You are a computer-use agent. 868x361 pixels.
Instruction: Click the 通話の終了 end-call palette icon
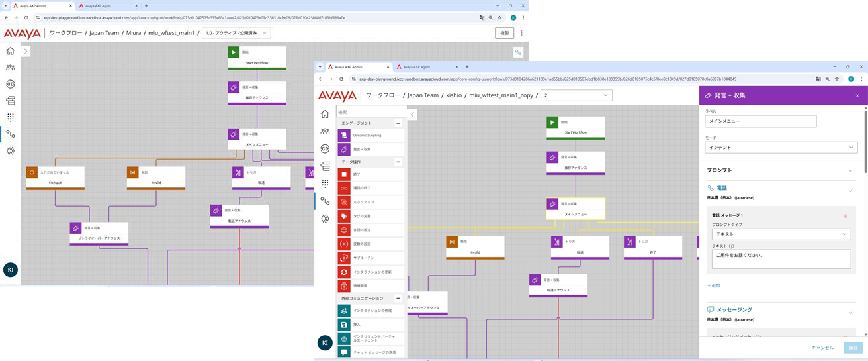[343, 188]
